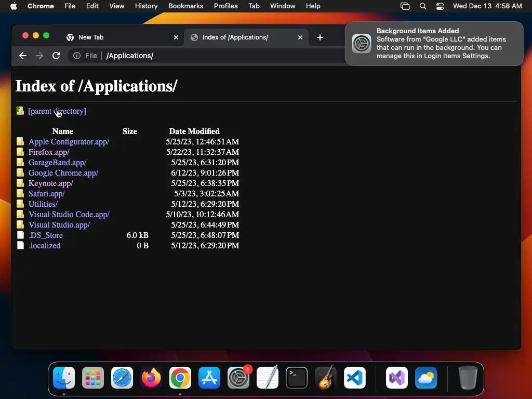Sort listing by Name column header
532x399 pixels.
(x=63, y=131)
